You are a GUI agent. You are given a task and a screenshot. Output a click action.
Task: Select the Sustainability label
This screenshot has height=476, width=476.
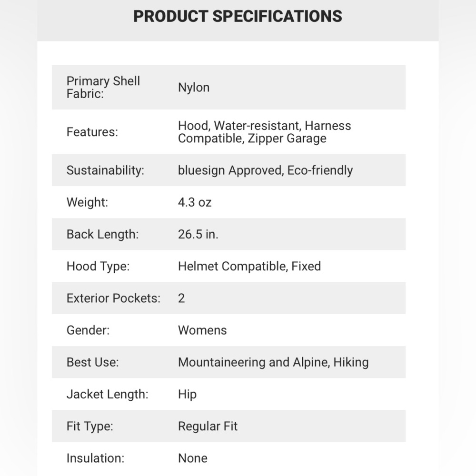click(105, 170)
